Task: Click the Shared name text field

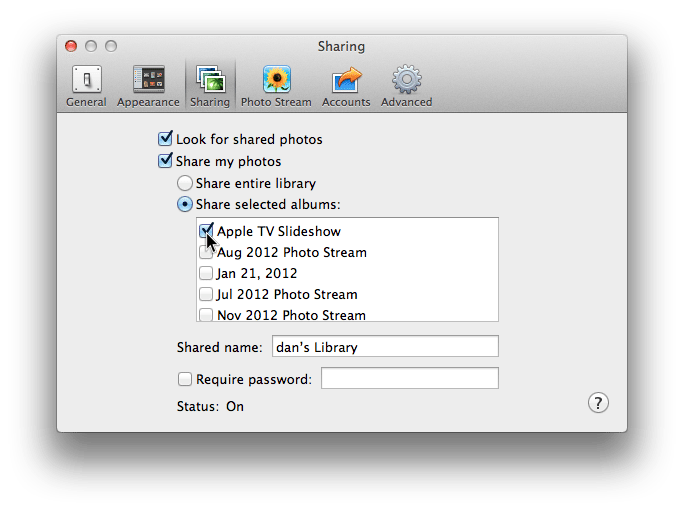Action: pyautogui.click(x=385, y=346)
